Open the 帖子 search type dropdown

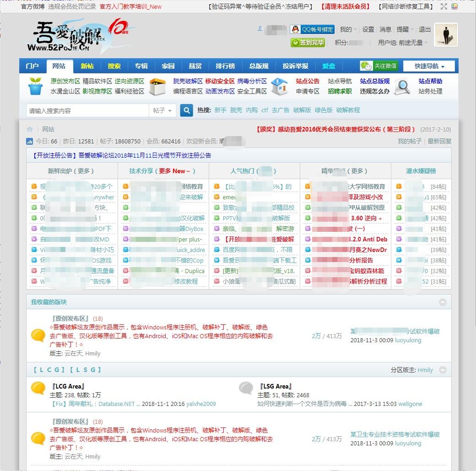point(162,110)
